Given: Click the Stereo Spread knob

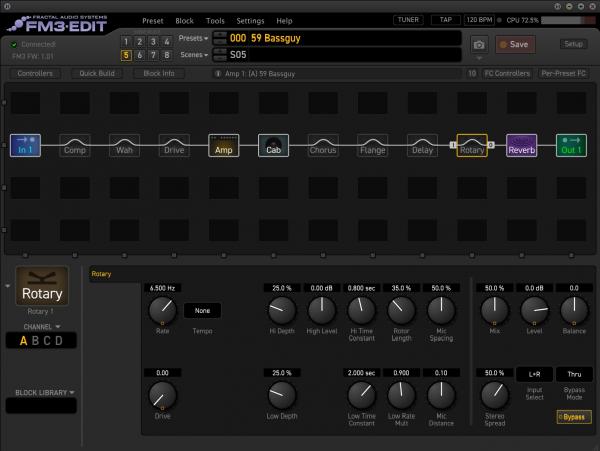Looking at the screenshot, I should tap(494, 396).
